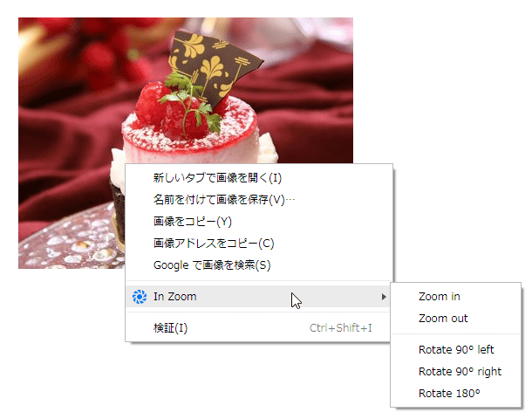Choose Rotate 90° right option

coord(460,372)
